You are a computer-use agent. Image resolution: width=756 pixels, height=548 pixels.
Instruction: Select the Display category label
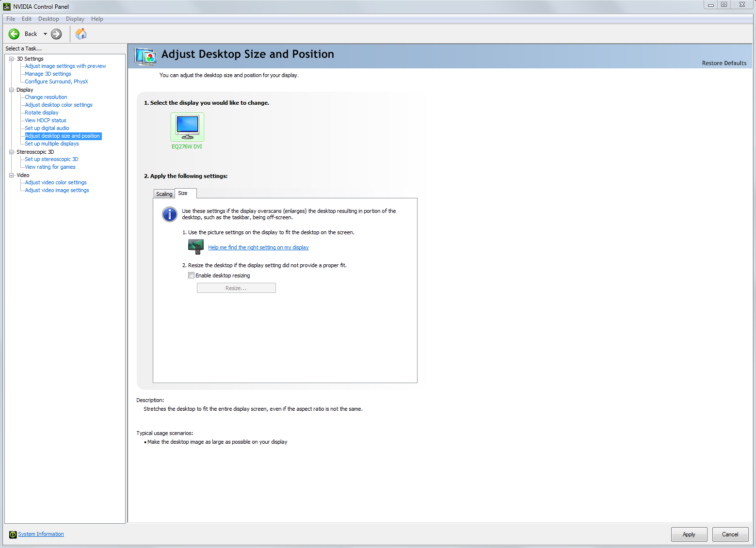(25, 90)
